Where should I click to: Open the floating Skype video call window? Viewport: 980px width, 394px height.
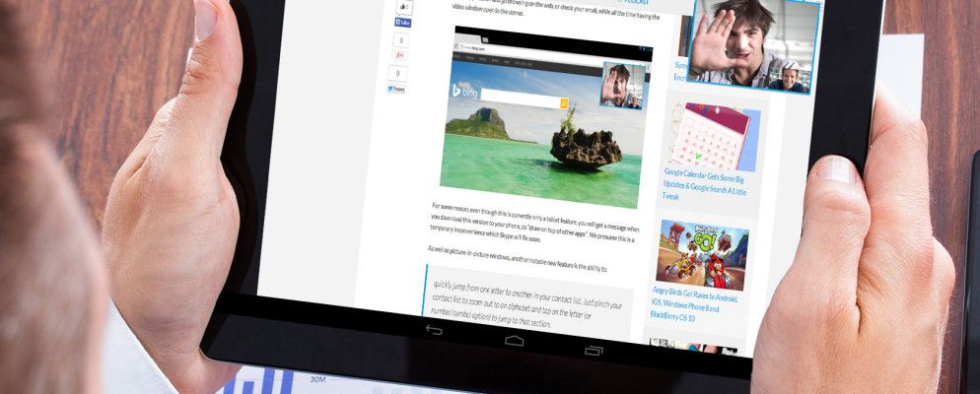click(753, 45)
